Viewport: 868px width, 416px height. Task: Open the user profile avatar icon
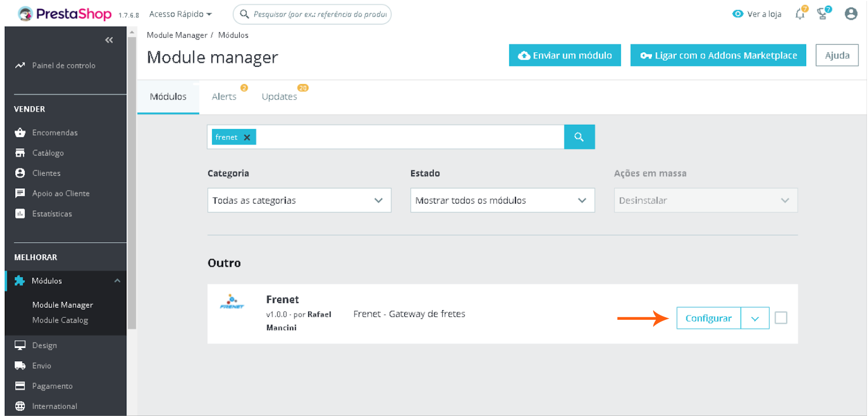pyautogui.click(x=851, y=14)
